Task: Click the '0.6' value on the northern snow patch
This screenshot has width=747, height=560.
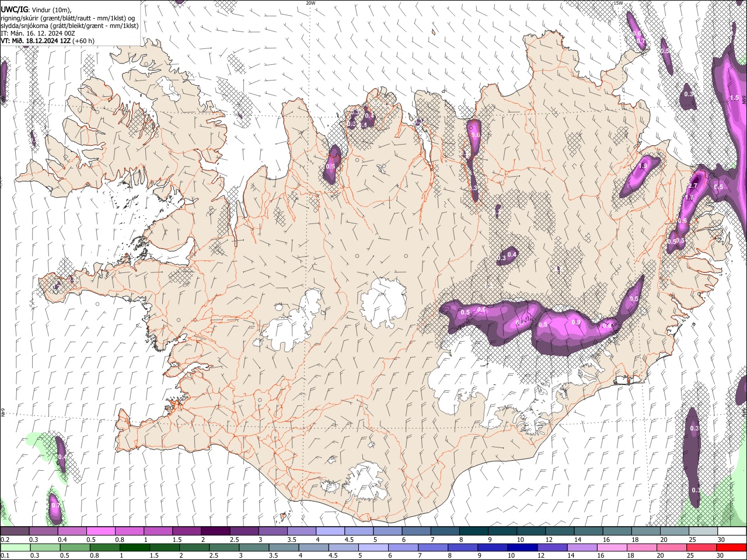Action: point(475,135)
